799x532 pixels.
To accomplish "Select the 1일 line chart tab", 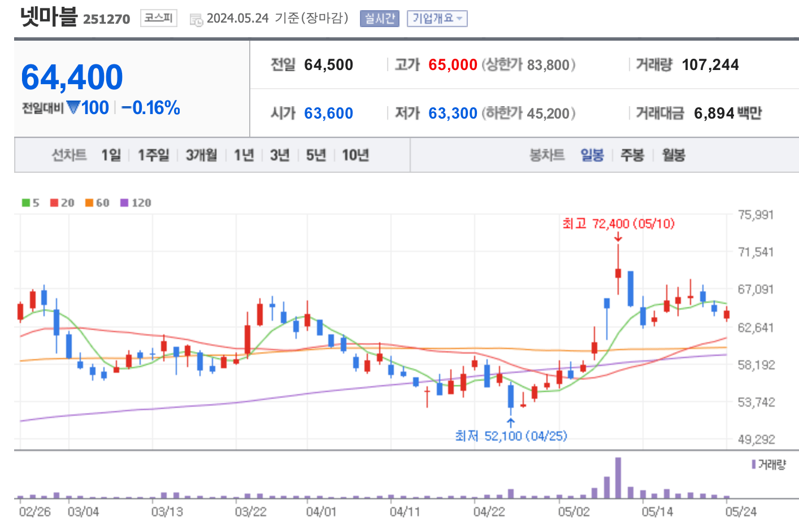I will 111,155.
